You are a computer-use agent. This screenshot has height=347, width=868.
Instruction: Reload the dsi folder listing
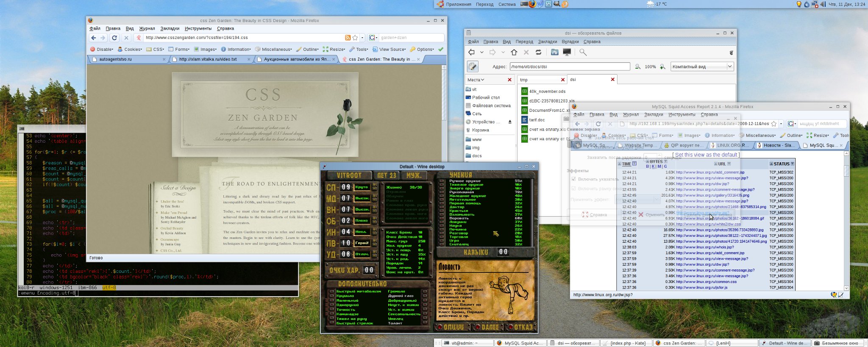538,52
